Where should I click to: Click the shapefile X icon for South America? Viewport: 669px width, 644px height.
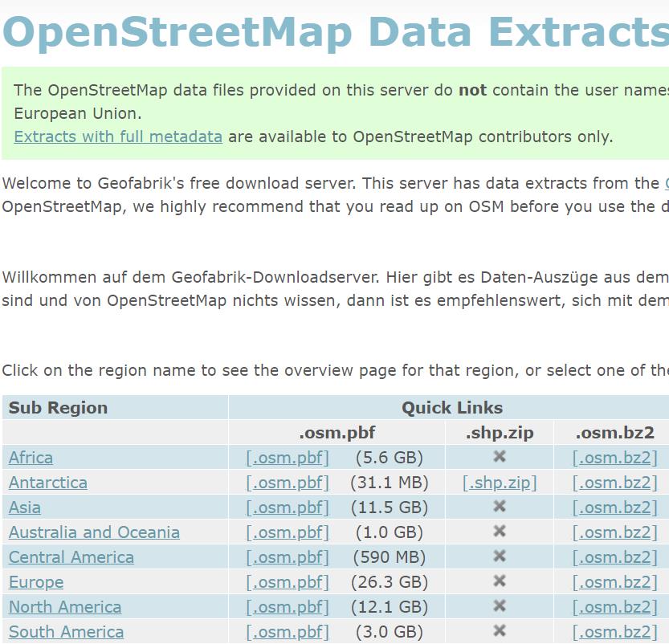click(500, 630)
